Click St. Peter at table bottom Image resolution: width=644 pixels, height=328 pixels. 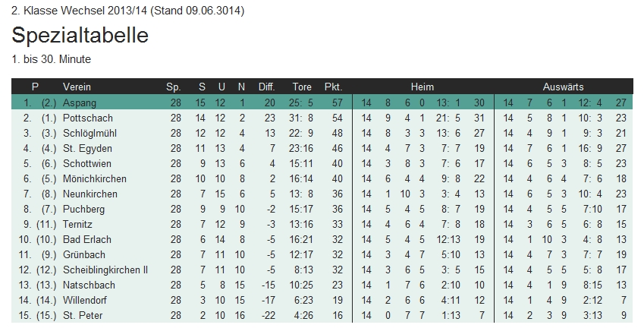[83, 315]
